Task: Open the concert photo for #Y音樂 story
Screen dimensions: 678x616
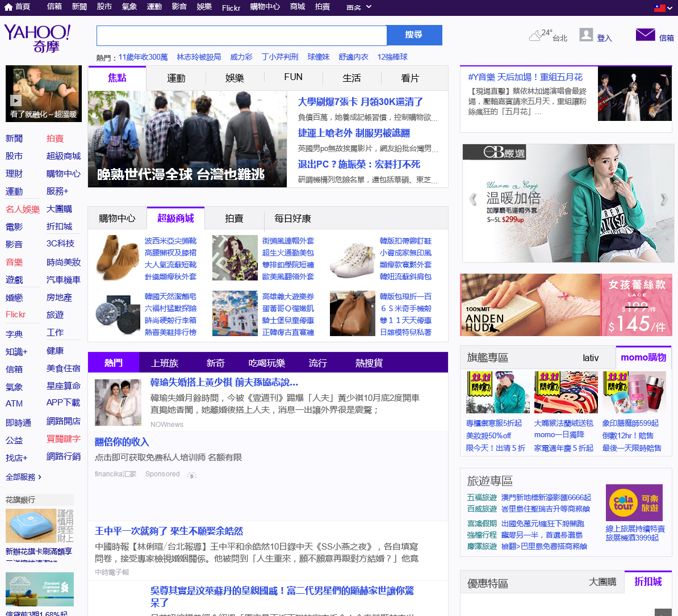Action: (x=635, y=93)
